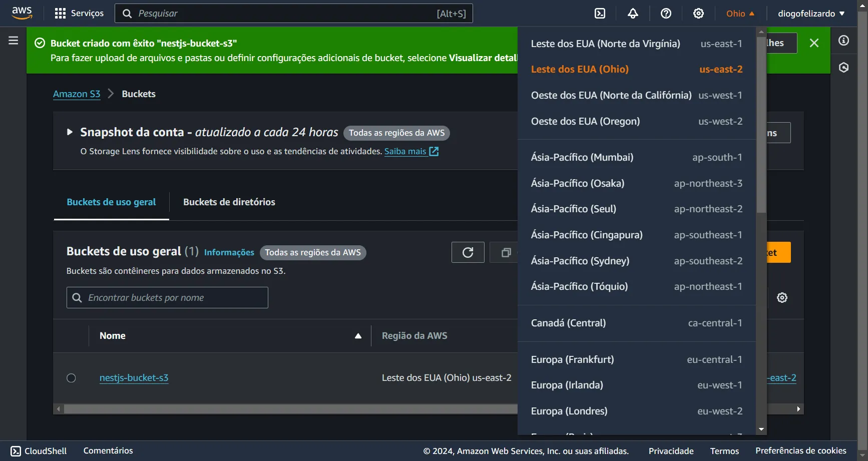Select region Europa (Irlanda)
This screenshot has height=461, width=868.
click(x=637, y=385)
